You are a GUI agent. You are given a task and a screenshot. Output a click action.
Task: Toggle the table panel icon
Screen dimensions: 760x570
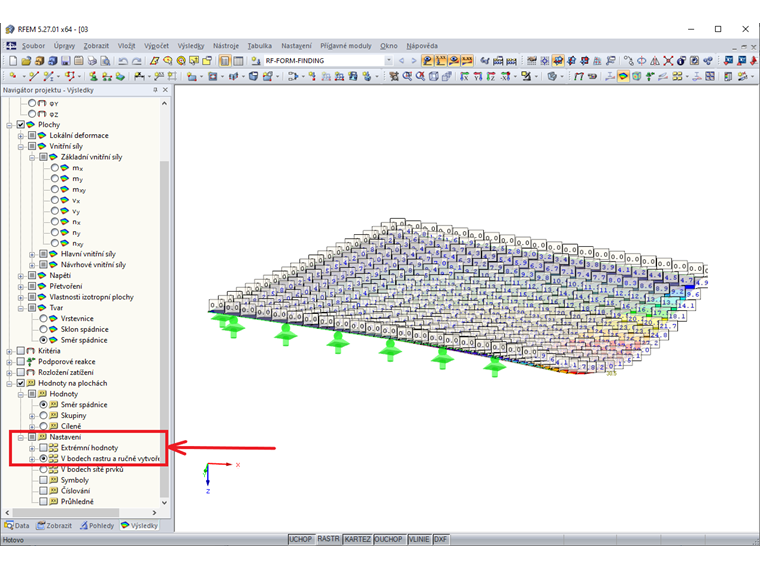[238, 61]
